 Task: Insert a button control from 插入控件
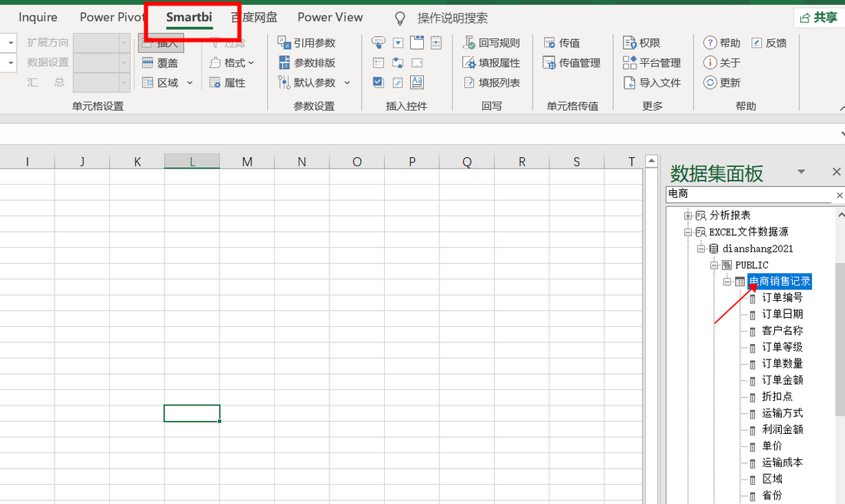[x=379, y=42]
